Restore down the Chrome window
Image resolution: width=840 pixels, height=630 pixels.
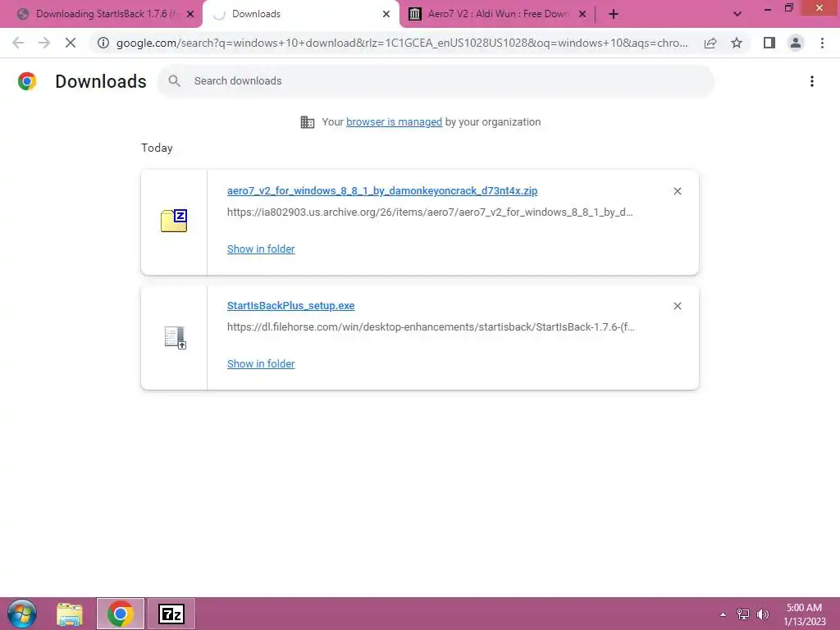[x=788, y=8]
